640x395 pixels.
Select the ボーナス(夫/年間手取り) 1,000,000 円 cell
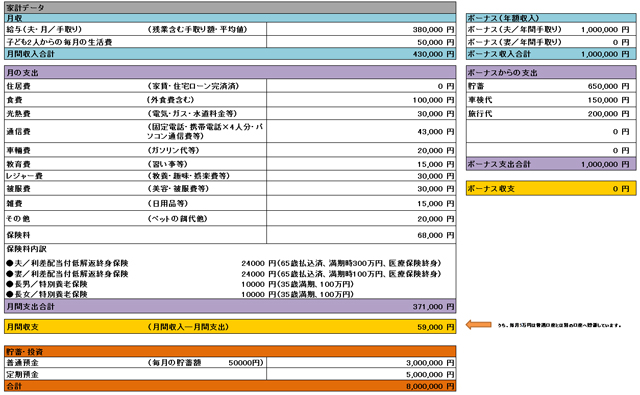551,29
